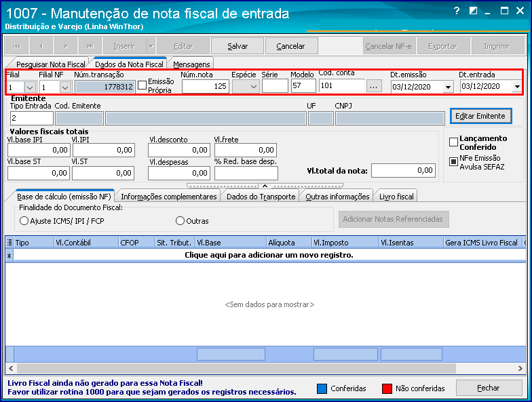The image size is (532, 402).
Task: Click the Gera ICMS Livro Fiscal header
Action: (x=482, y=243)
